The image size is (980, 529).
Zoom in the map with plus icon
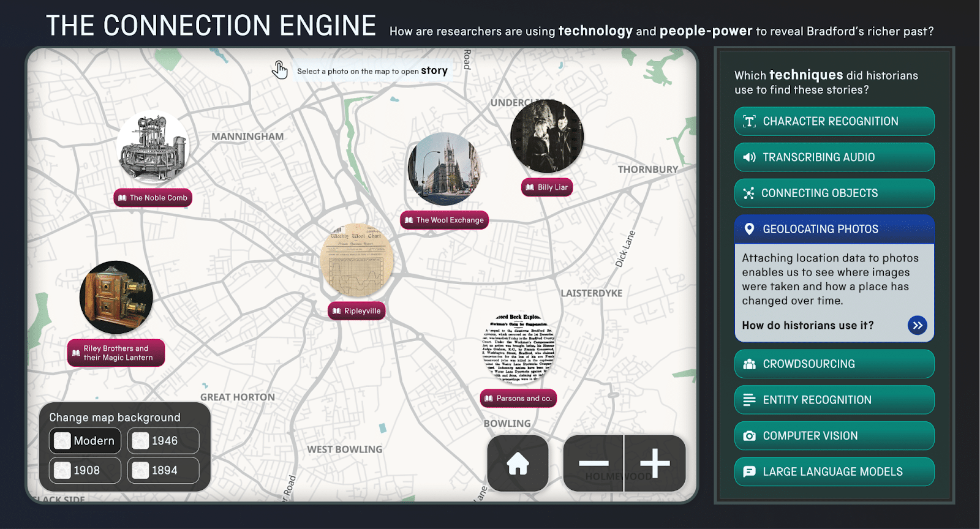pyautogui.click(x=655, y=463)
